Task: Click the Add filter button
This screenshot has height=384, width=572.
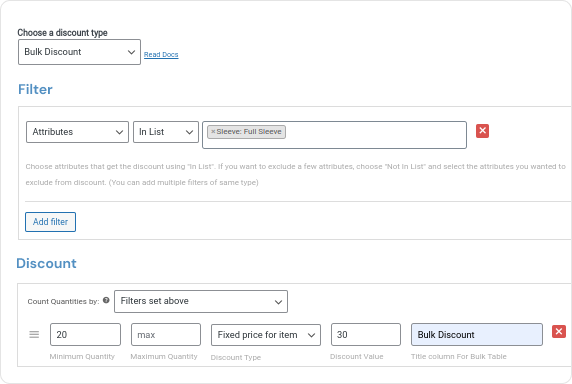Action: tap(50, 222)
